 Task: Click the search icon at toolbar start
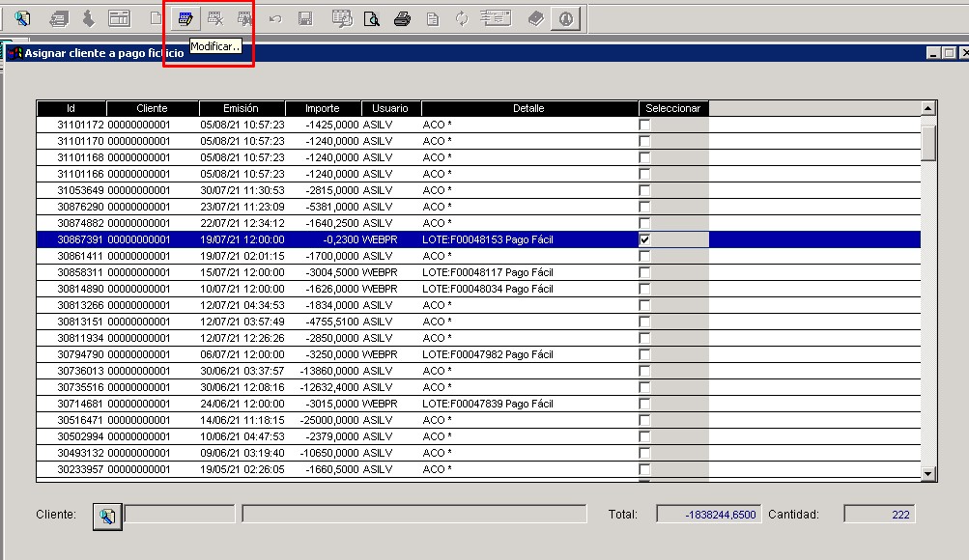(x=22, y=18)
